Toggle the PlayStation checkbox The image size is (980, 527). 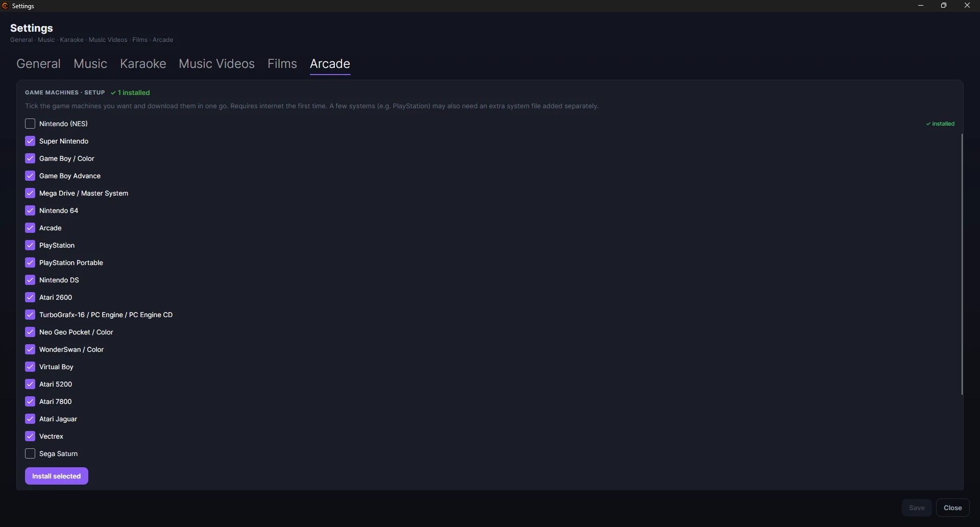[30, 246]
